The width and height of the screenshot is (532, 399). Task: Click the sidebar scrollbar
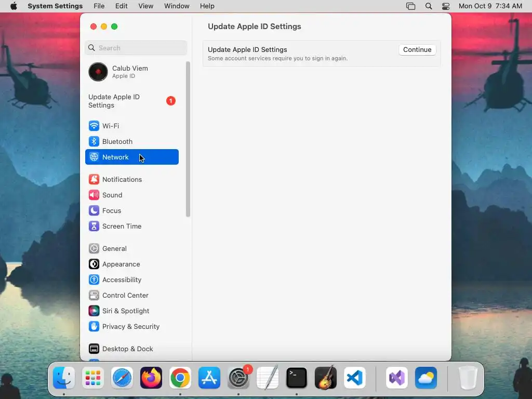(x=188, y=139)
